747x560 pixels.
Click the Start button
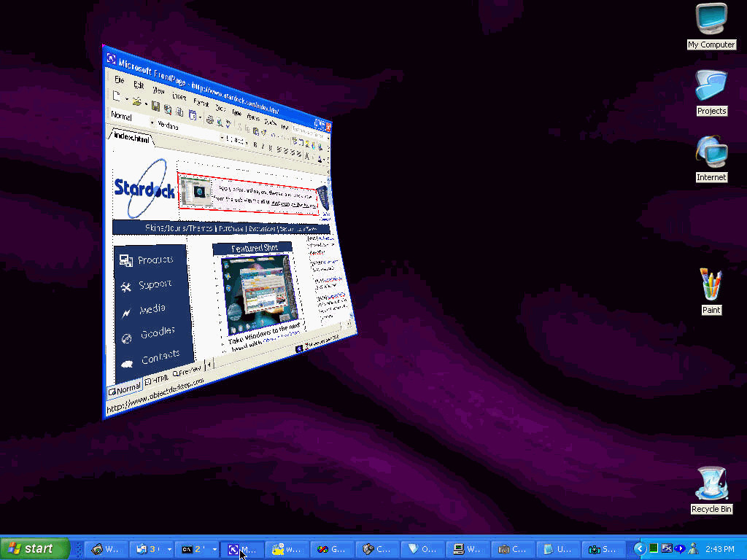[35, 548]
